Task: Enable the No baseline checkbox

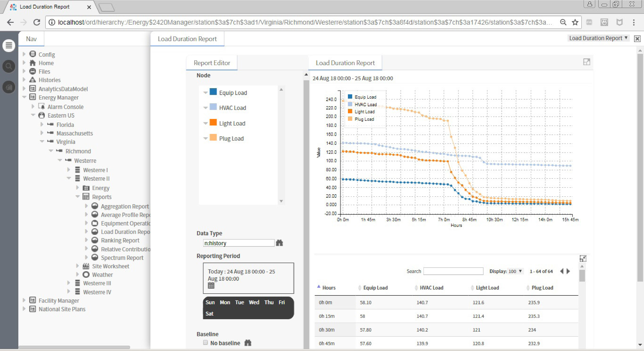Action: 205,342
